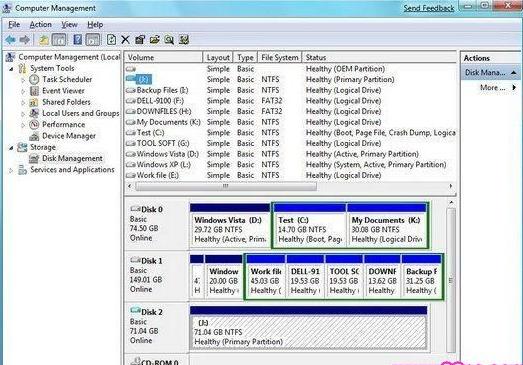Click the volume list scroll right arrow
The width and height of the screenshot is (523, 365).
coord(451,186)
